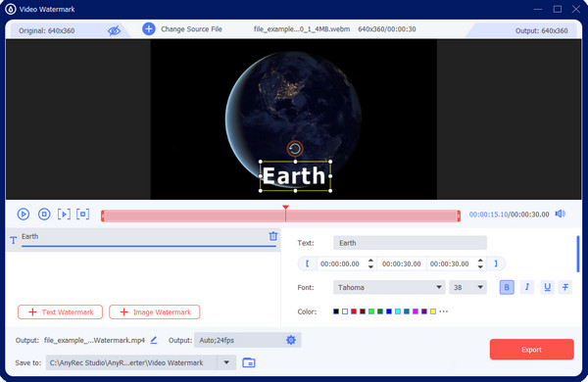Pick the red color swatch
The width and height of the screenshot is (588, 382).
354,311
